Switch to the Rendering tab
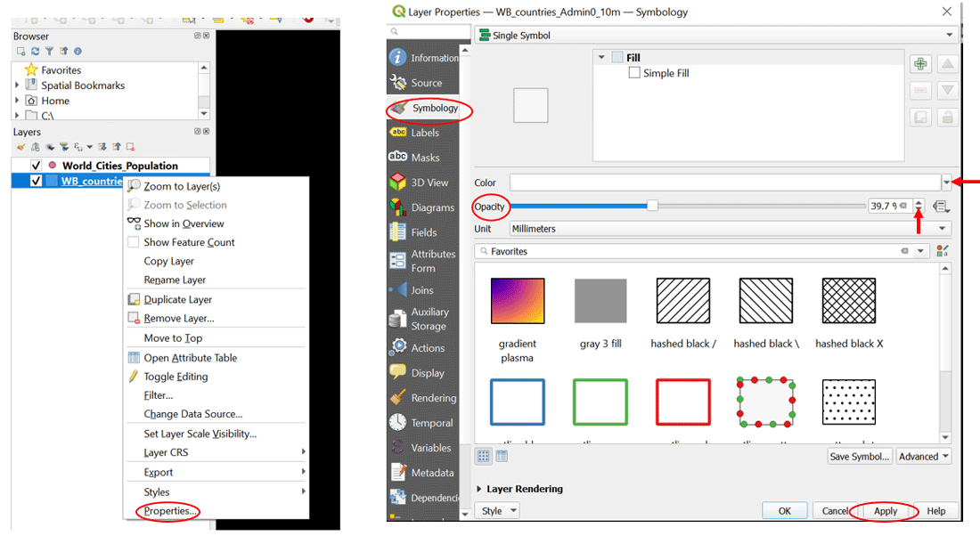 (424, 398)
